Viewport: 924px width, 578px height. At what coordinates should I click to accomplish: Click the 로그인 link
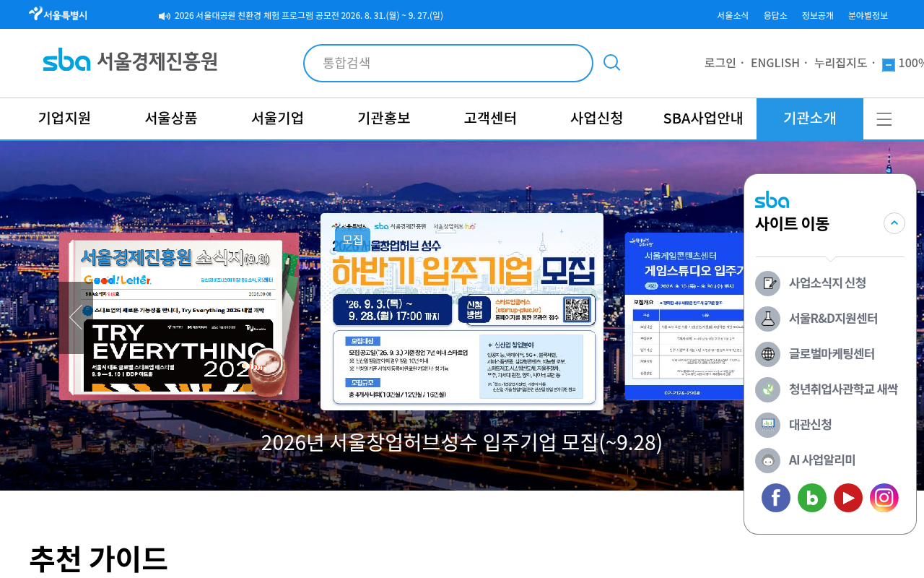(x=720, y=63)
